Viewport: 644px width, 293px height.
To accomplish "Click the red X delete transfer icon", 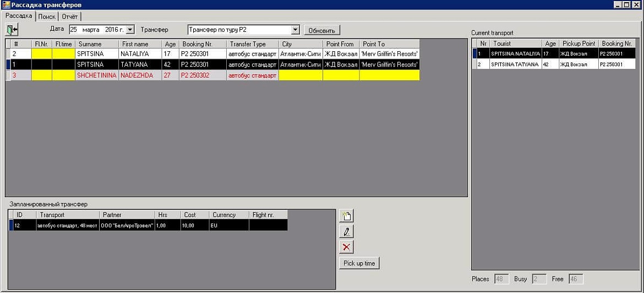I will coord(347,247).
